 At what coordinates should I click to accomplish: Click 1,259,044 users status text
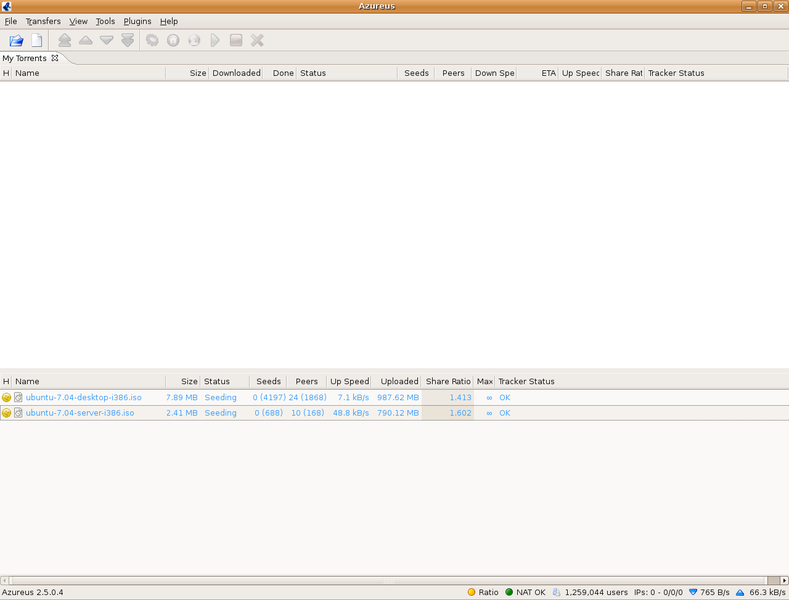pos(596,592)
